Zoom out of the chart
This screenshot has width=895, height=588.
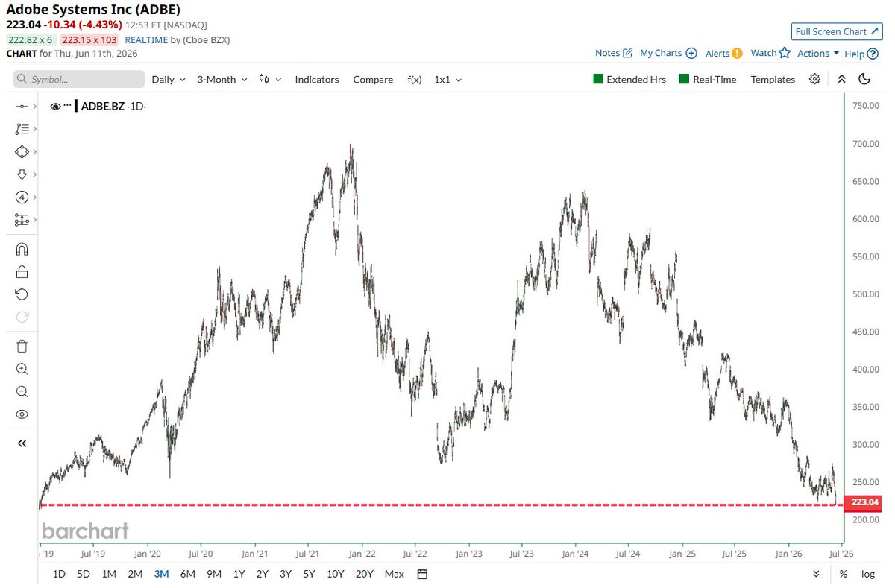(x=22, y=391)
